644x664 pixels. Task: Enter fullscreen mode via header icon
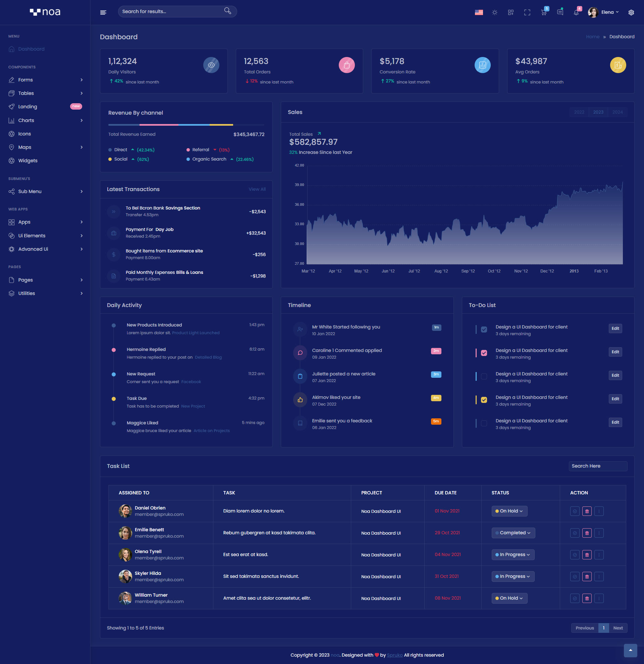(527, 12)
